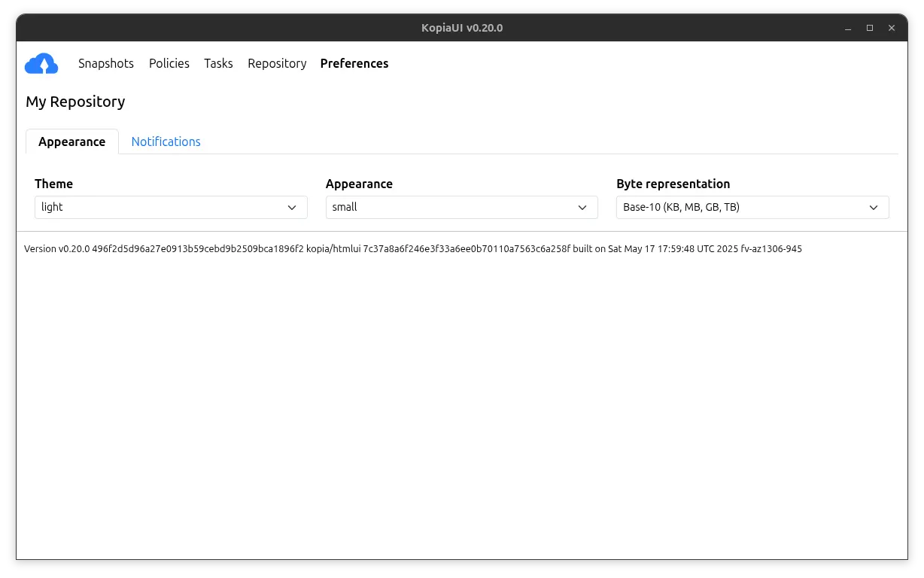The height and width of the screenshot is (578, 924).
Task: Open the Byte representation dropdown
Action: point(752,207)
